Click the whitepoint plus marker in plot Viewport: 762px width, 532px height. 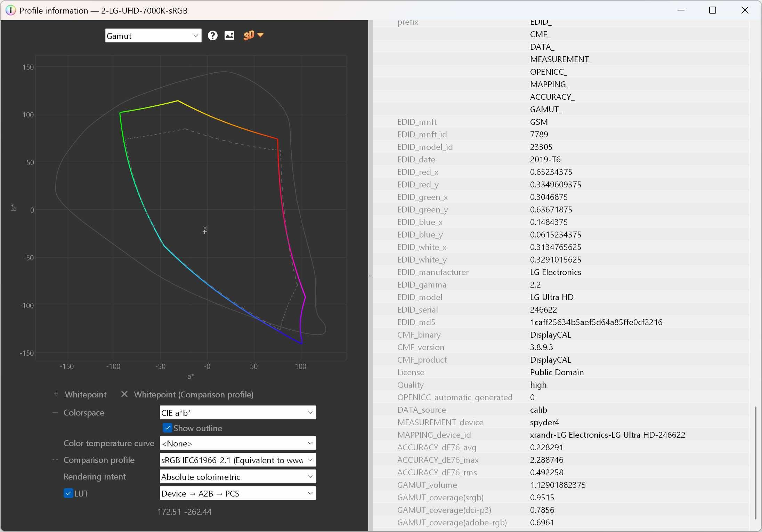tap(205, 232)
